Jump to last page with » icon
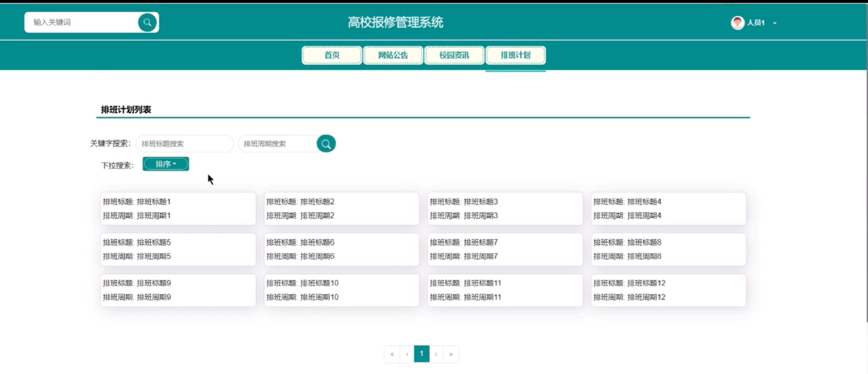The image size is (868, 374). [451, 354]
